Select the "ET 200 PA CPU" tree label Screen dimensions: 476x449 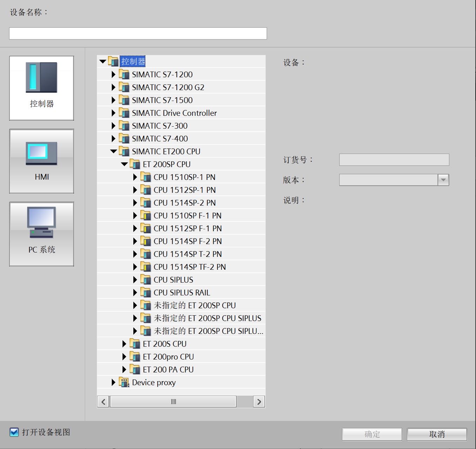(168, 369)
